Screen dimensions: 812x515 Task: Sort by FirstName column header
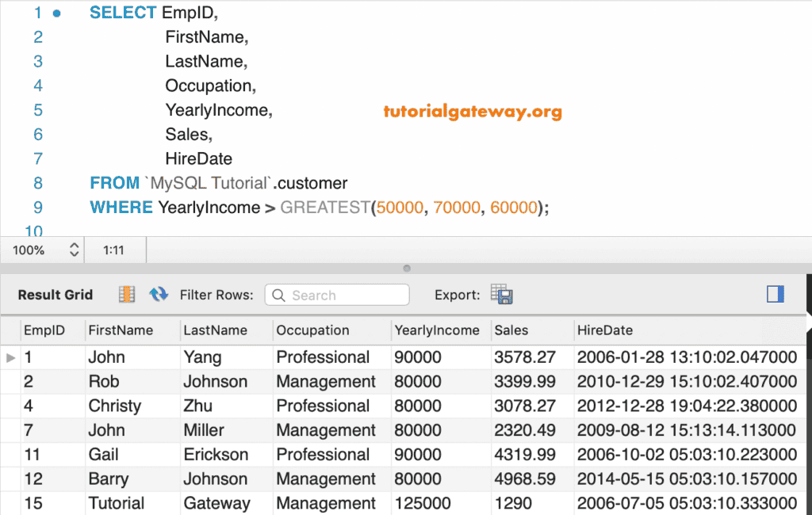pyautogui.click(x=121, y=330)
